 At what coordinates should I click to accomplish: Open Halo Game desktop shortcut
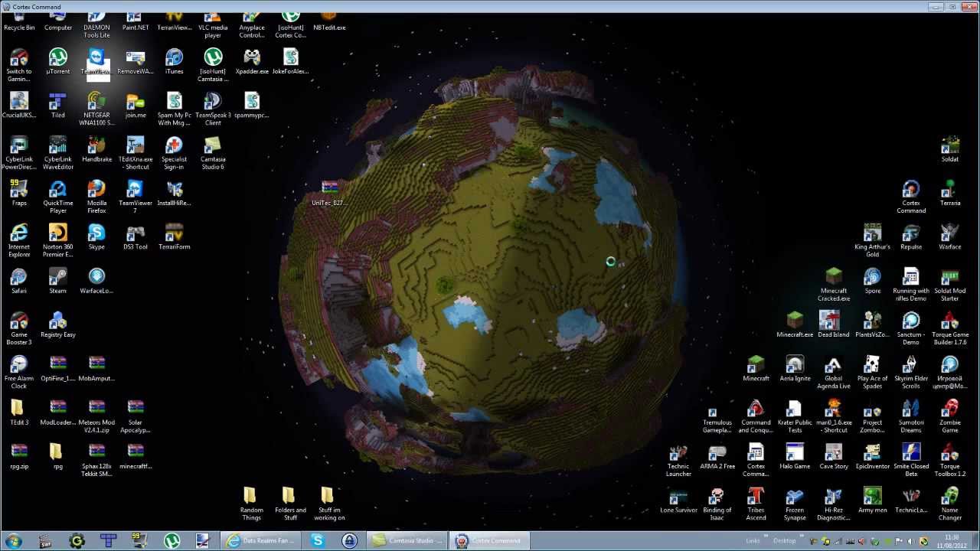[x=795, y=455]
